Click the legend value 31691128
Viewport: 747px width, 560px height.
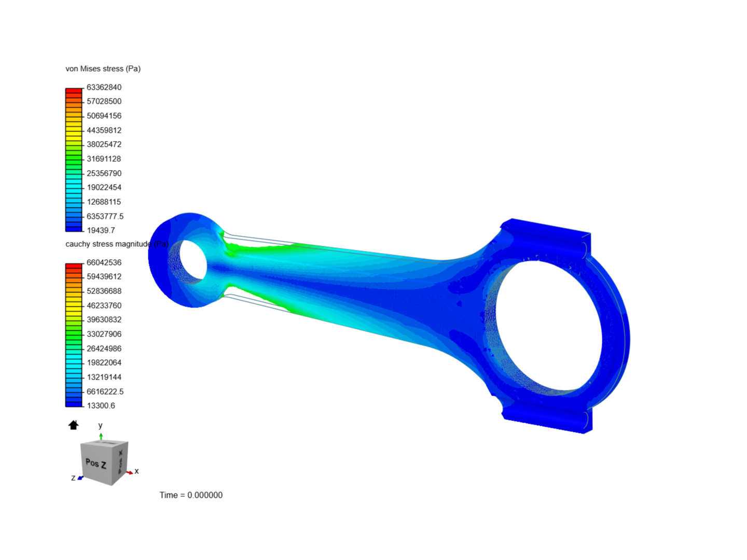coord(104,159)
